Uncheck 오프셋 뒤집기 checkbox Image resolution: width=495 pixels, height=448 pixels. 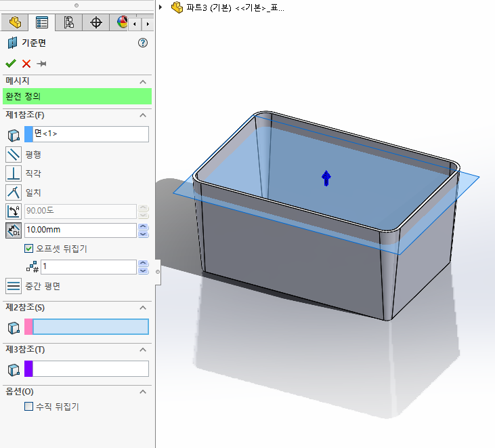click(x=28, y=248)
